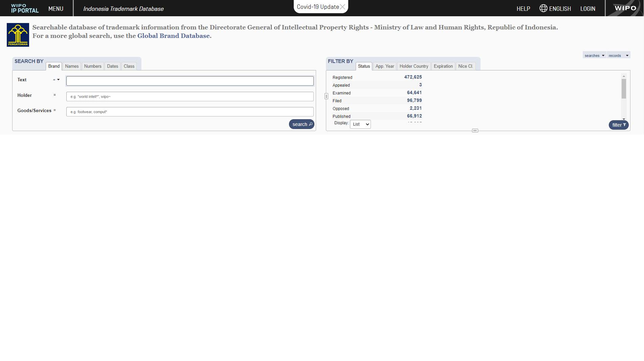
Task: Expand the searches dropdown
Action: point(594,55)
